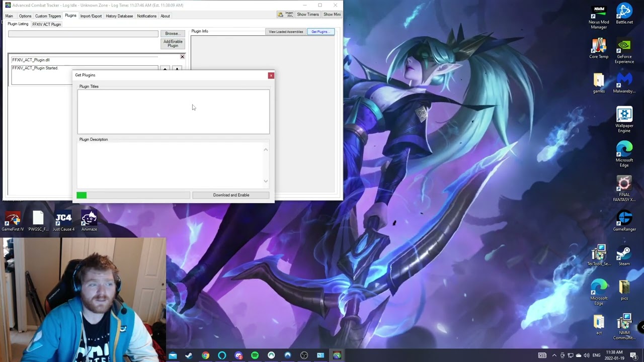Open the History Database tab
The image size is (644, 362).
point(119,16)
